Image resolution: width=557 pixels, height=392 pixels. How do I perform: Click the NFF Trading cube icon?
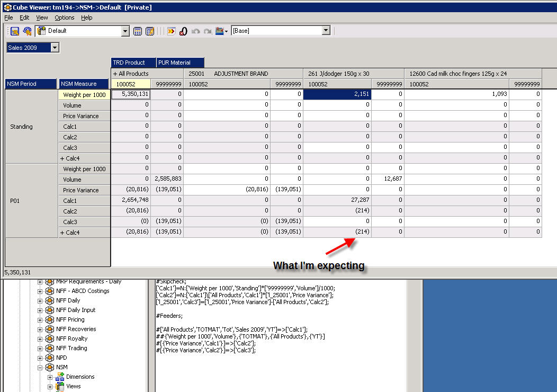(50, 348)
